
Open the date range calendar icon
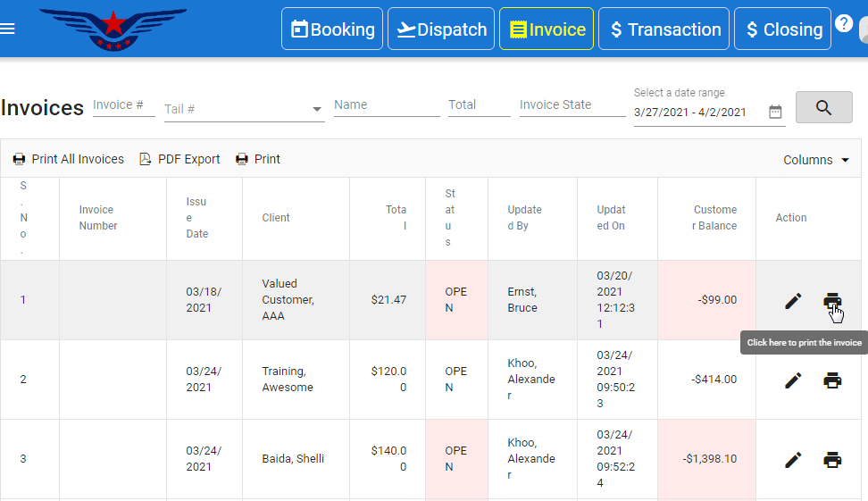pos(775,112)
